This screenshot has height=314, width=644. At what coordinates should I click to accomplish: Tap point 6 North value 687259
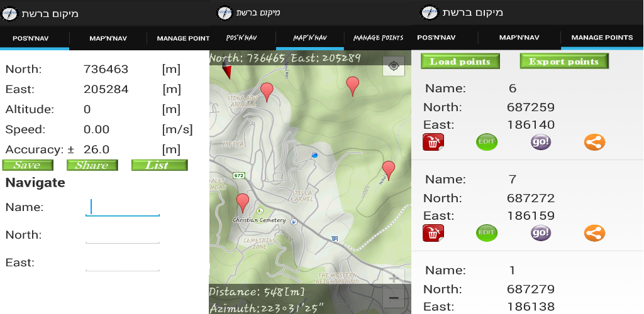click(531, 107)
